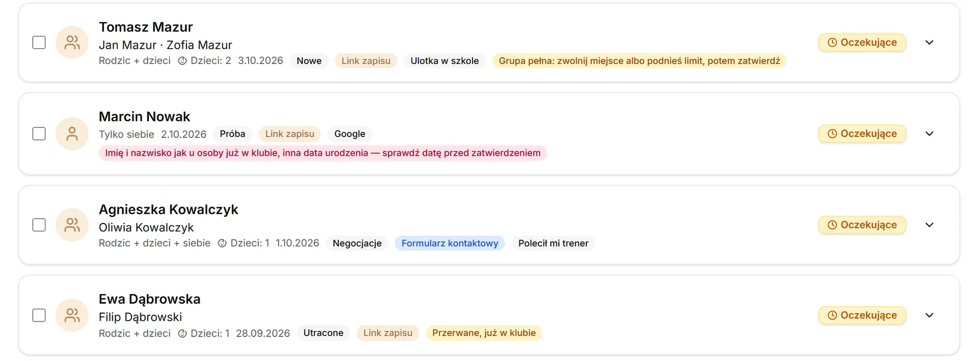Click the child face icon in Ewa Dąbrowska's row
The width and height of the screenshot is (980, 361).
182,334
